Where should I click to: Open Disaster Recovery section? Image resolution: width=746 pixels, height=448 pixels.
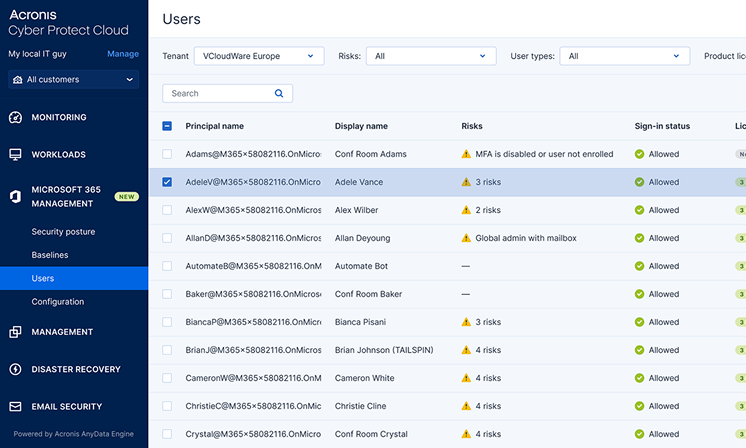pos(76,369)
